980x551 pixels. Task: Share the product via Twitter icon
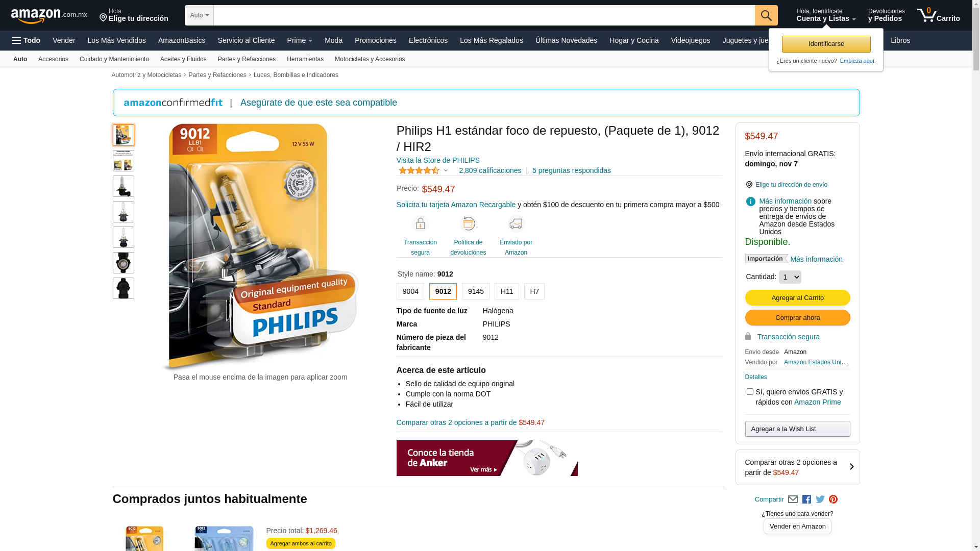(820, 499)
